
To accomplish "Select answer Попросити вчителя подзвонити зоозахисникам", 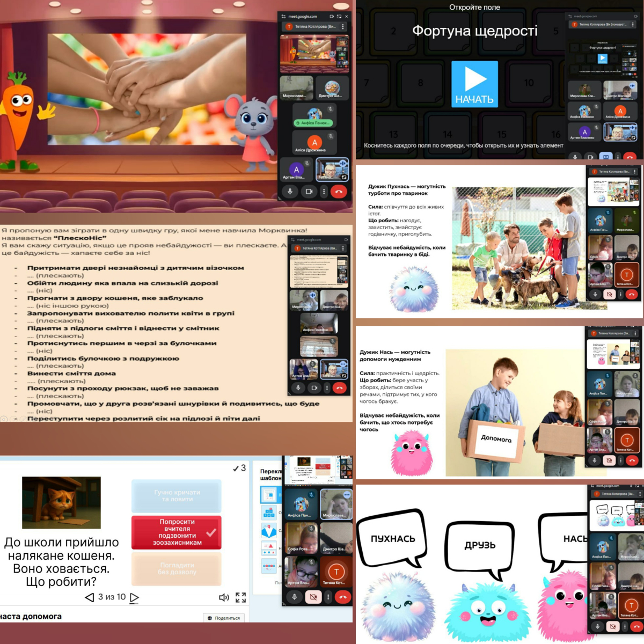I will tap(176, 532).
